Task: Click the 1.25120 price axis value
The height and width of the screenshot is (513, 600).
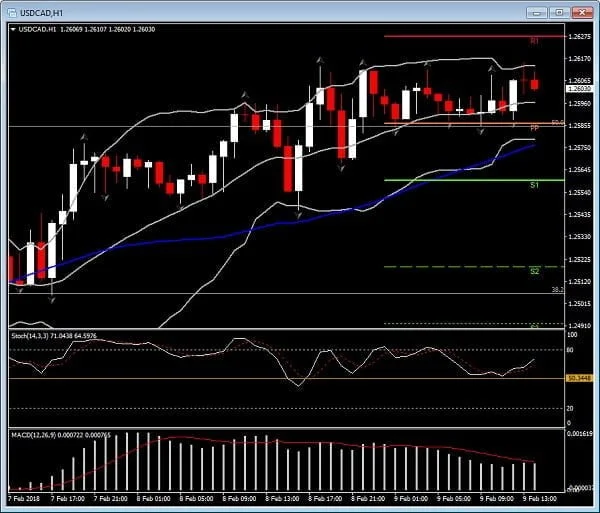Action: tap(580, 282)
